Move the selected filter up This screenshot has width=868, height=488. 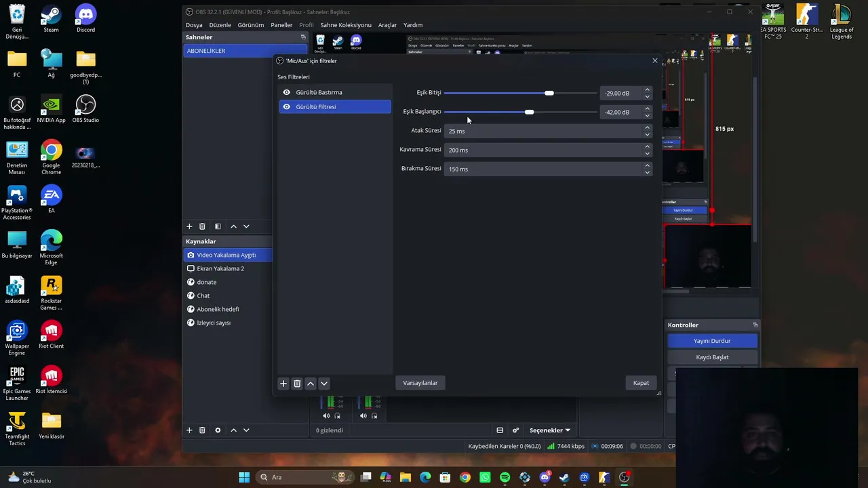(x=311, y=384)
